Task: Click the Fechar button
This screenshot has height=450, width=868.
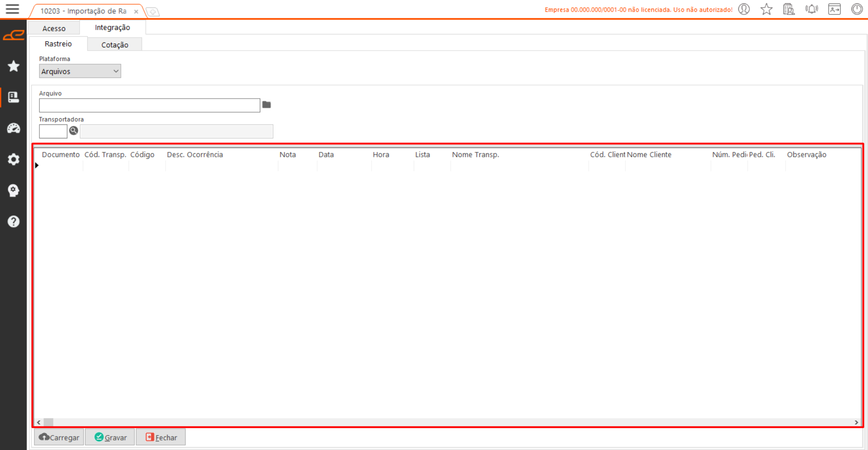Action: pyautogui.click(x=161, y=437)
